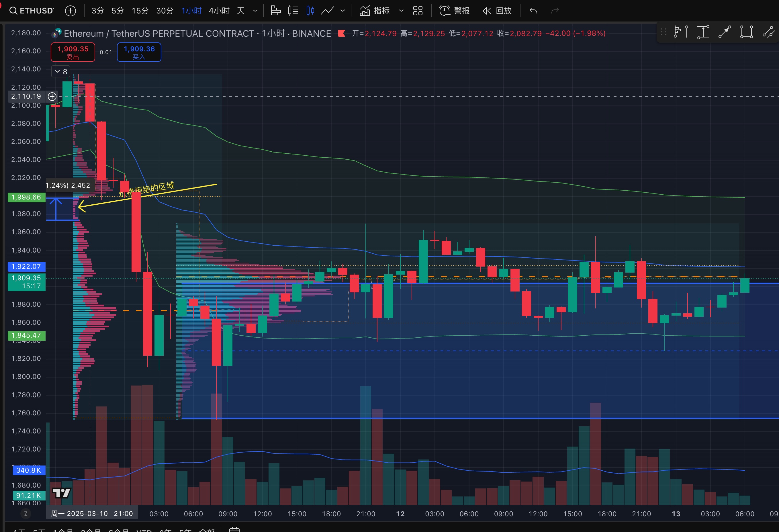Select the rectangle drawing tool
Image resolution: width=779 pixels, height=532 pixels.
(x=747, y=32)
